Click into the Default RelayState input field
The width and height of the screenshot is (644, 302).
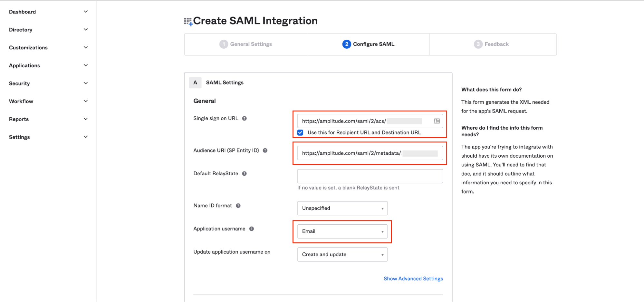click(370, 176)
